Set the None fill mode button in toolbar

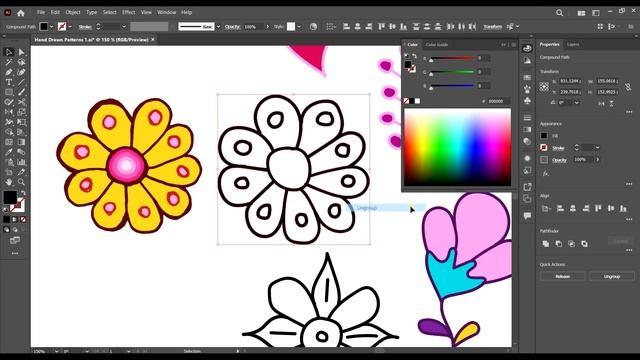(x=23, y=220)
